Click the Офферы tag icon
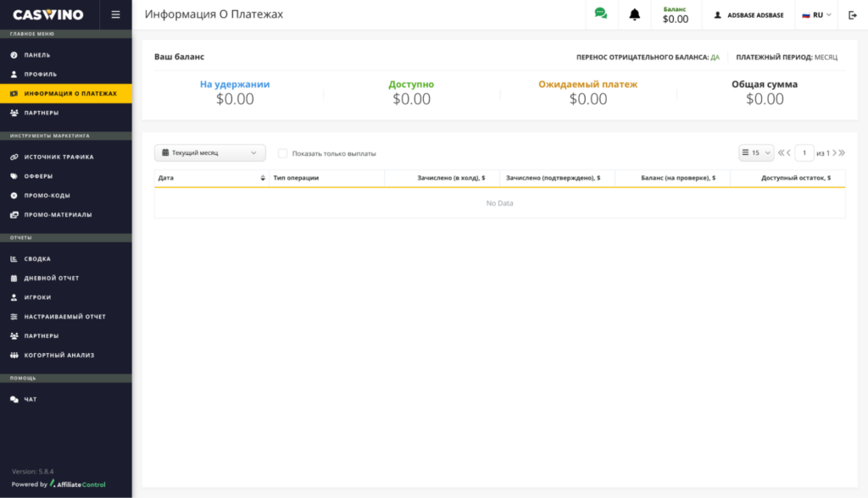Image resolution: width=868 pixels, height=498 pixels. [x=14, y=176]
